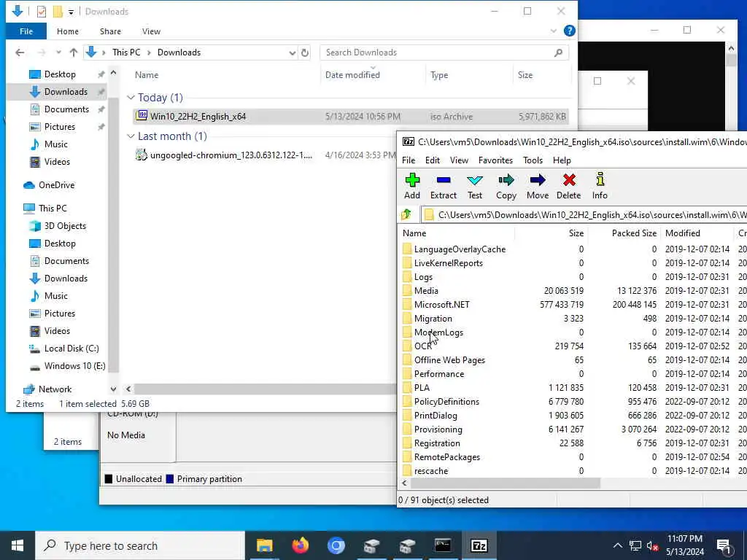Open pinned Documents in Quick access

[x=66, y=109]
